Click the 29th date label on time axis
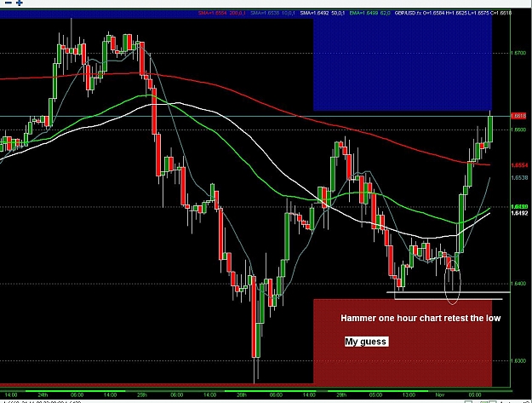The width and height of the screenshot is (532, 403). tap(341, 394)
